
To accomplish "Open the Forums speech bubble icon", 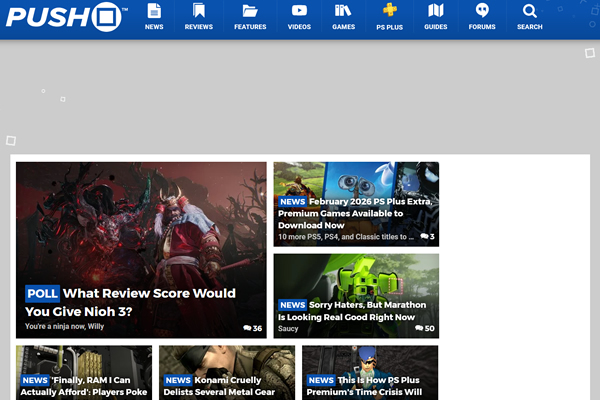I will (x=482, y=11).
